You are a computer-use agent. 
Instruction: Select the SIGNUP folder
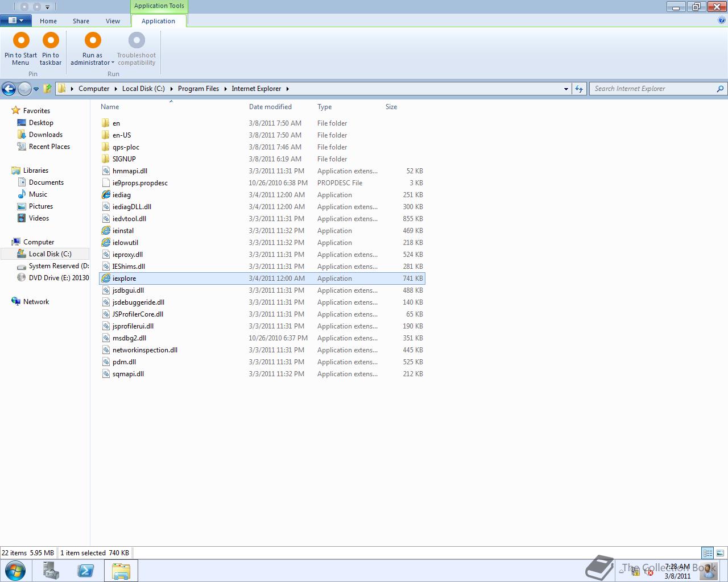[x=124, y=159]
